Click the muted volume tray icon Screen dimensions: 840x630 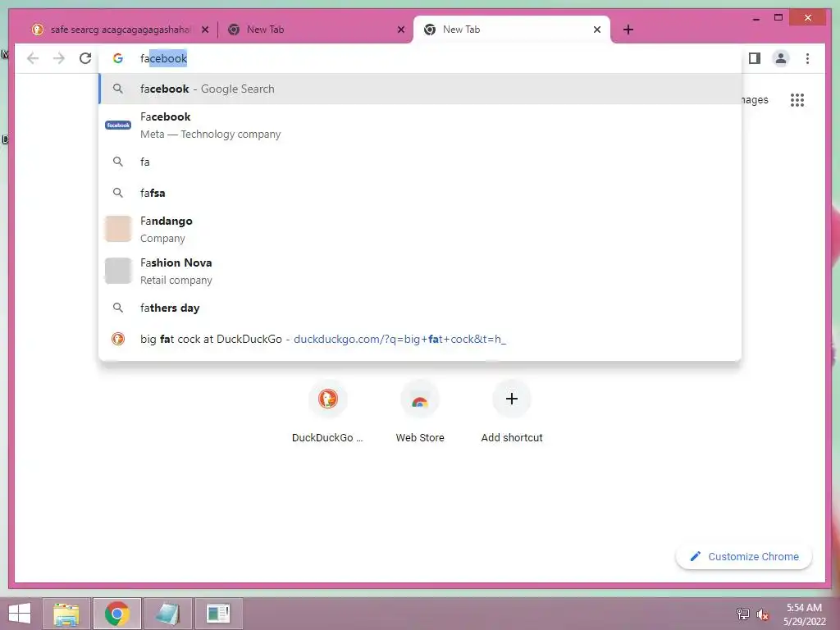(x=763, y=614)
